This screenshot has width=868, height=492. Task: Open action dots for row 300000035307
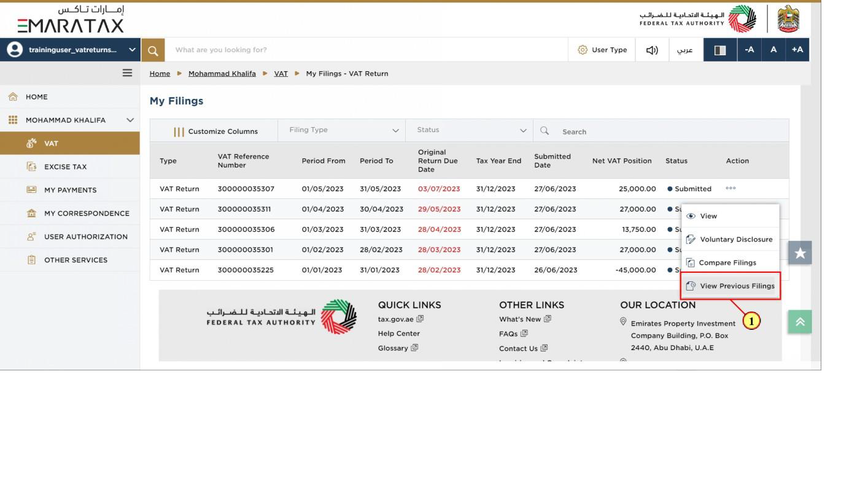click(730, 189)
